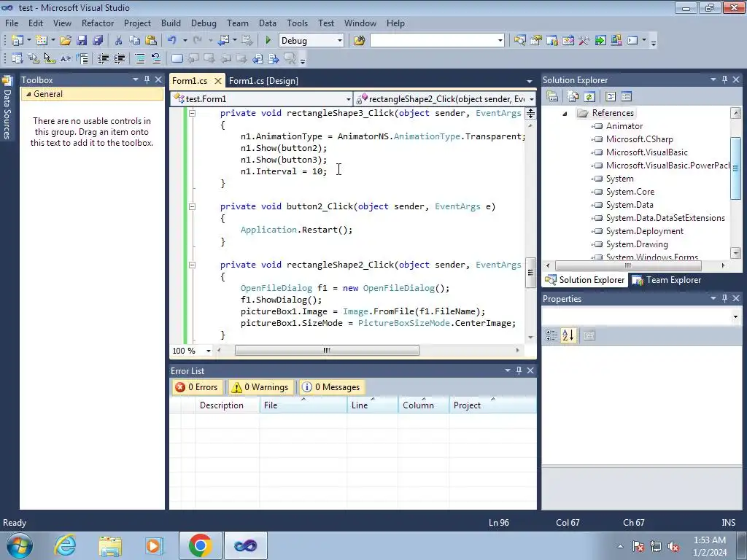
Task: Toggle auto-hide pin on Properties panel
Action: (724, 298)
